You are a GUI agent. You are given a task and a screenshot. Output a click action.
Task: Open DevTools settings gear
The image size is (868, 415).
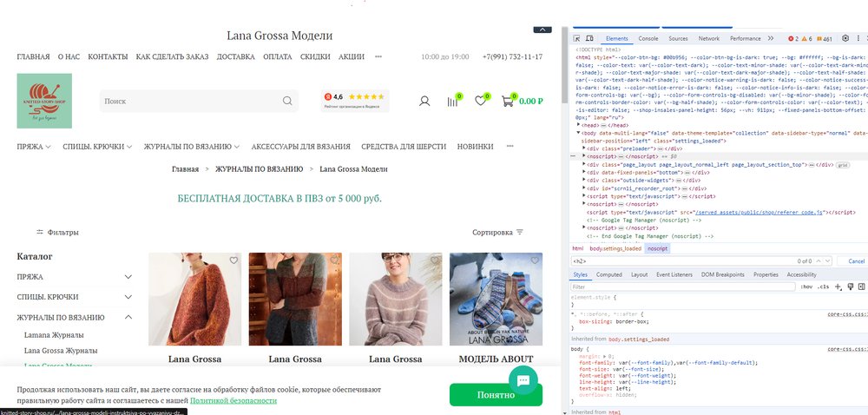[845, 39]
